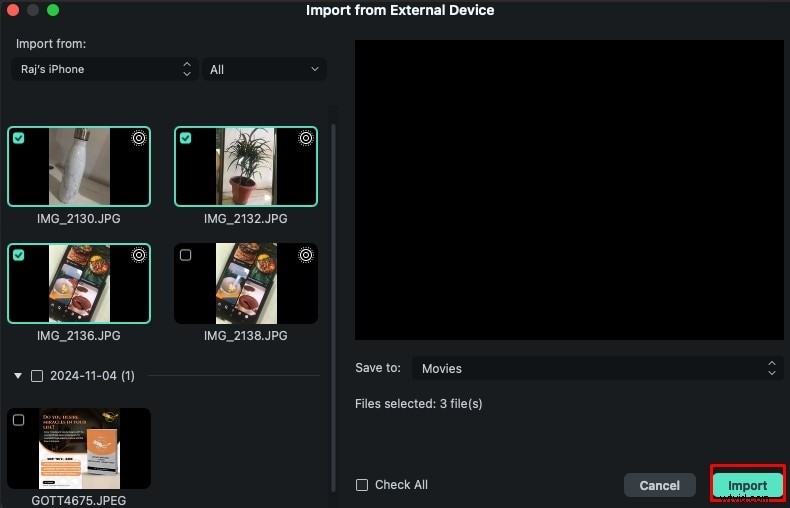Collapse the 2024-11-04 group triangle
The width and height of the screenshot is (790, 508).
click(x=18, y=376)
